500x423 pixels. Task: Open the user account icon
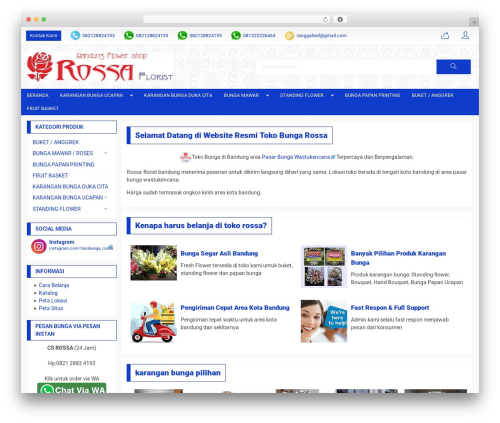tap(465, 35)
